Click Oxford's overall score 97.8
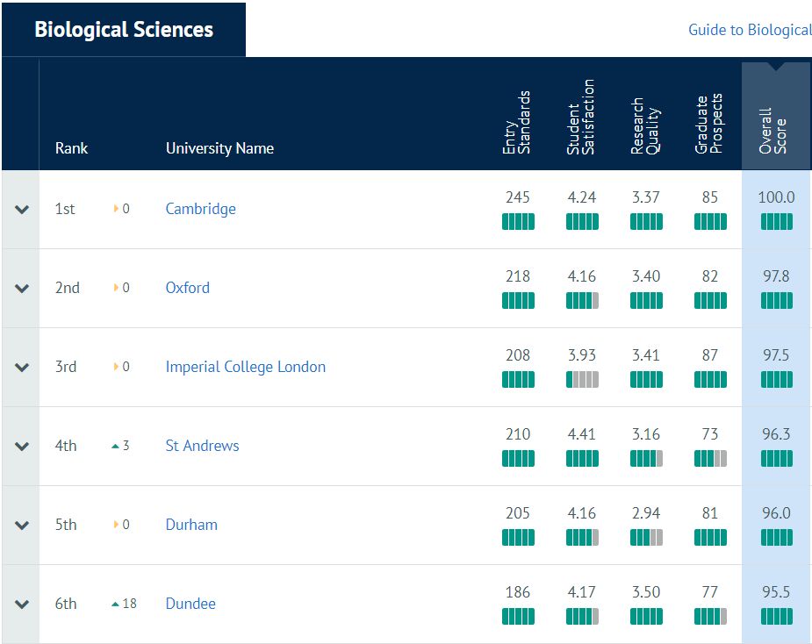 coord(776,275)
